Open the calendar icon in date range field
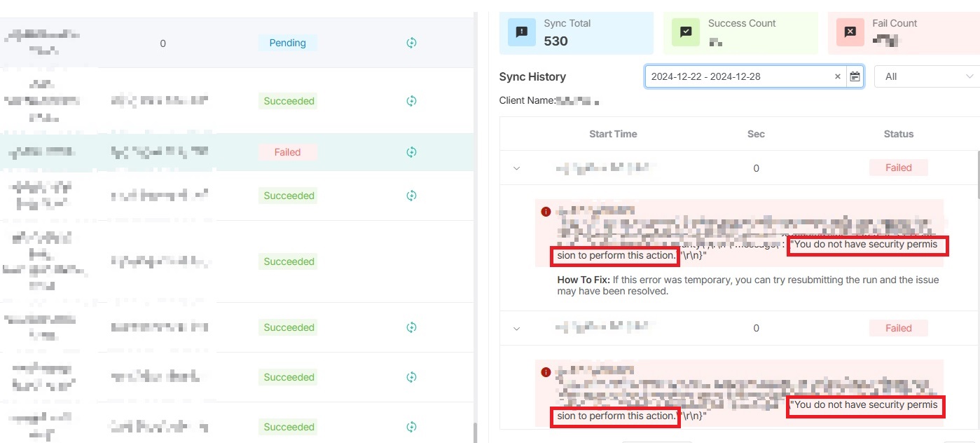This screenshot has width=980, height=443. [x=855, y=76]
